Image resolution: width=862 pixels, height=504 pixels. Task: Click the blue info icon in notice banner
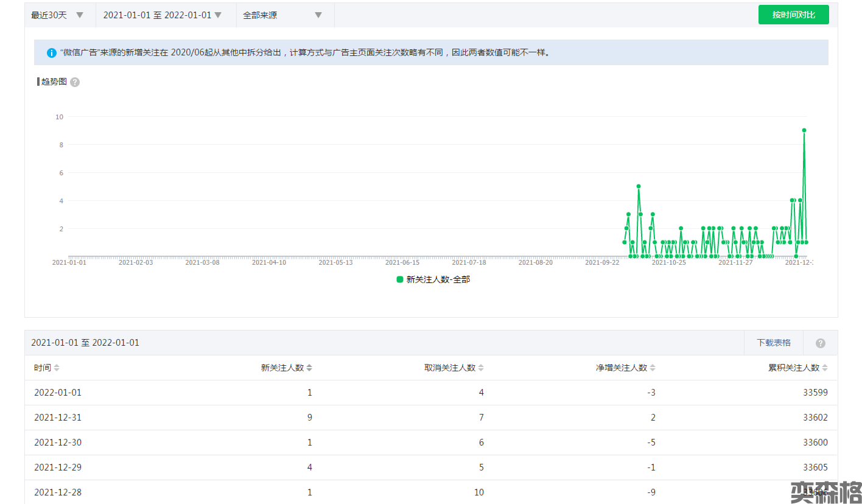tap(52, 53)
